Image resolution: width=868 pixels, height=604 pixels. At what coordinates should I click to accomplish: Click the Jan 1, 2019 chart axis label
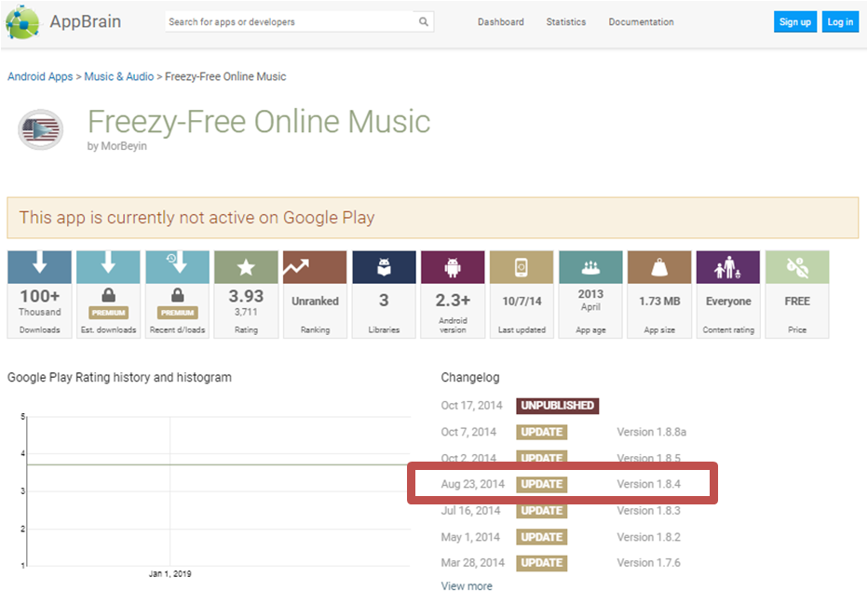tap(170, 573)
